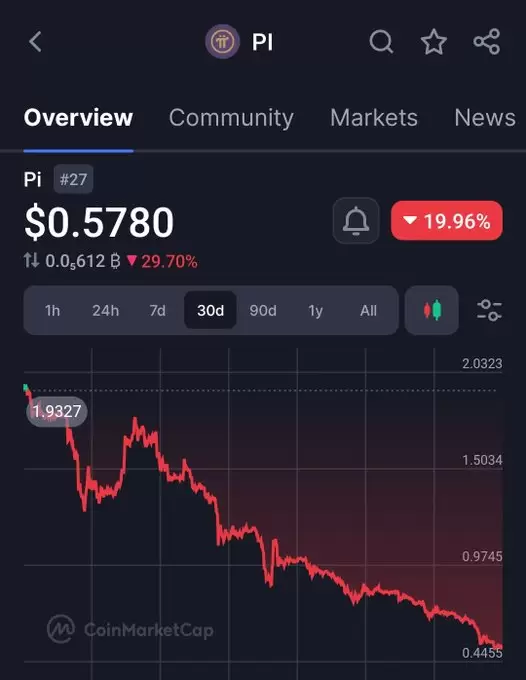Set a price alert with bell icon
This screenshot has width=526, height=680.
tap(356, 221)
